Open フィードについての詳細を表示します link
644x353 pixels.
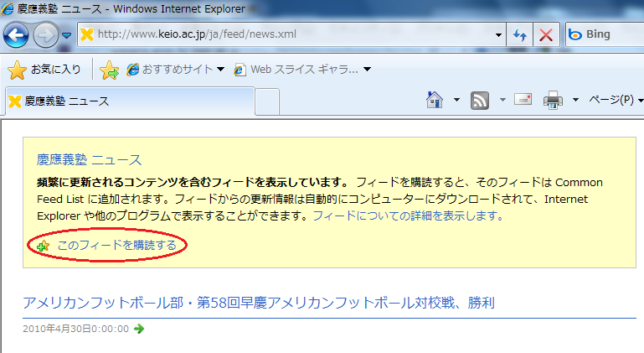click(x=408, y=215)
